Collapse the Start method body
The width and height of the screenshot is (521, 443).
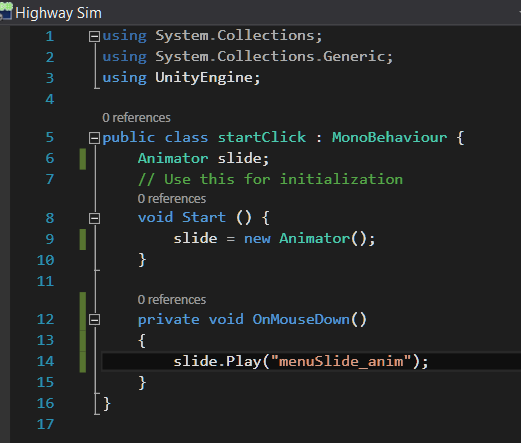tap(94, 218)
